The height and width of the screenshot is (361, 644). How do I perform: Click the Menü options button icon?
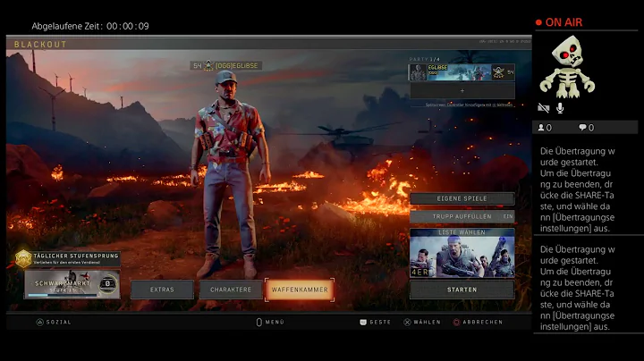[x=259, y=322]
